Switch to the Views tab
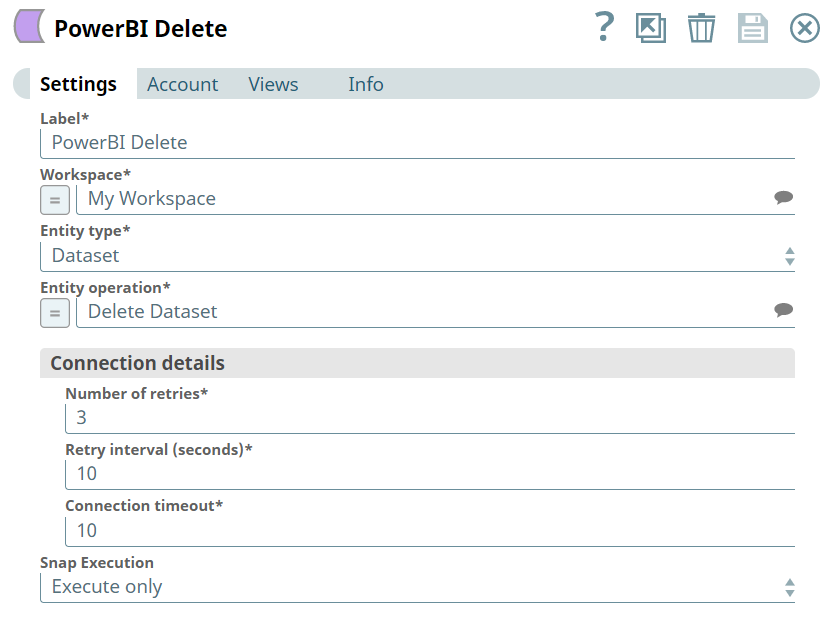 (x=273, y=84)
